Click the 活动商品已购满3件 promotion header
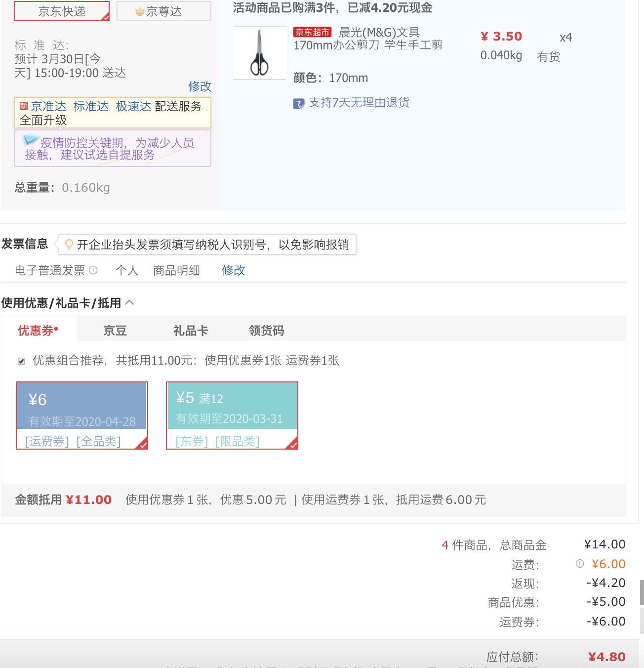 332,7
